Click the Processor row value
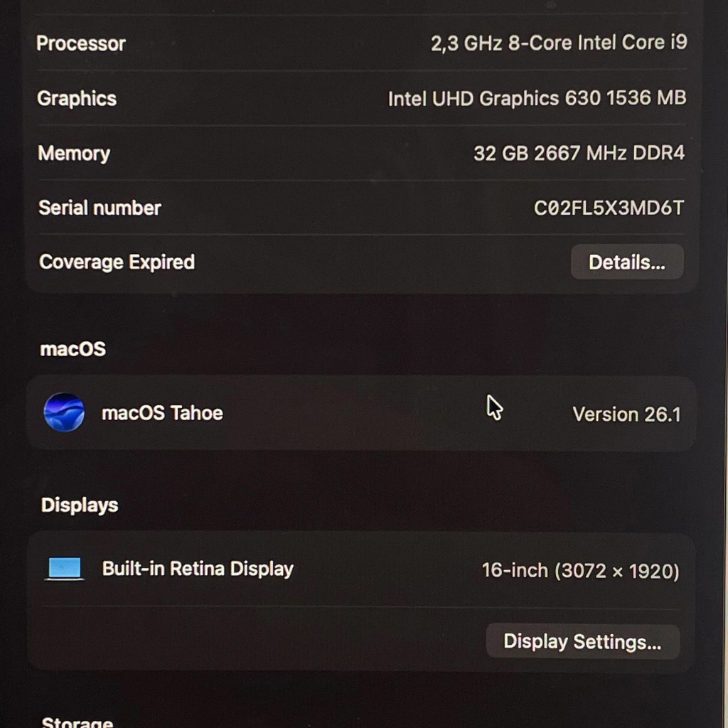728x728 pixels. click(559, 43)
